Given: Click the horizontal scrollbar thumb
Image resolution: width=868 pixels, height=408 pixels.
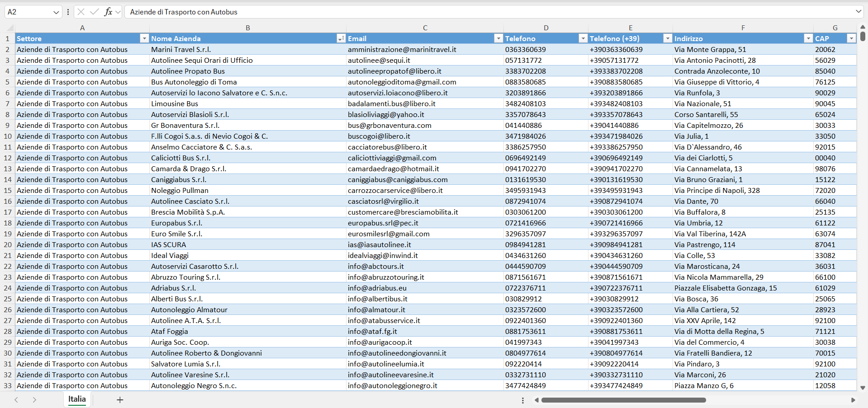Looking at the screenshot, I should click(x=623, y=400).
